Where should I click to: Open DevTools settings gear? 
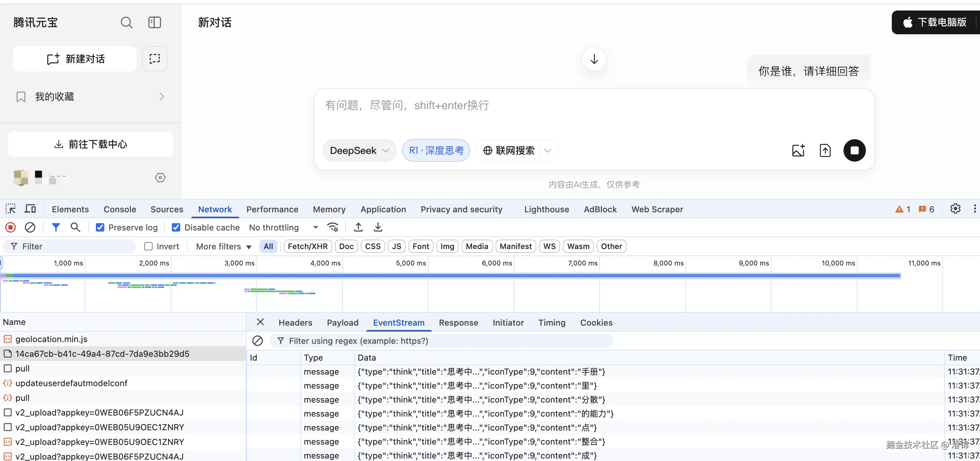pos(955,209)
